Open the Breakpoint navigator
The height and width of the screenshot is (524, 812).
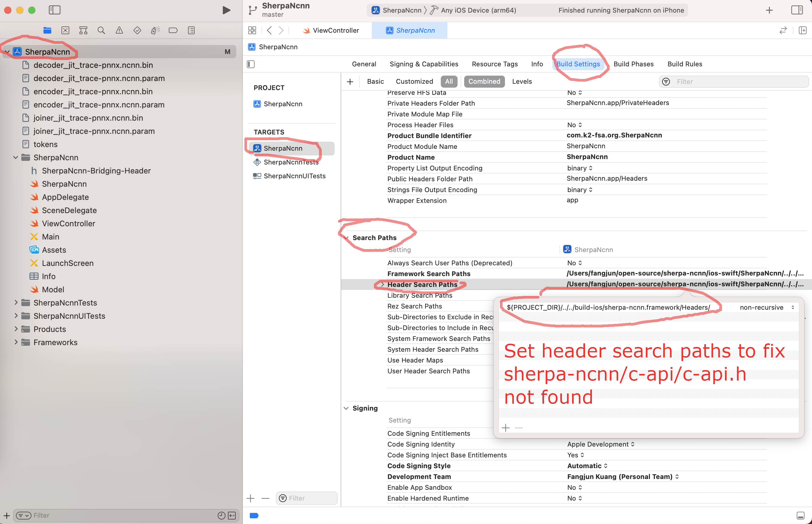[173, 30]
